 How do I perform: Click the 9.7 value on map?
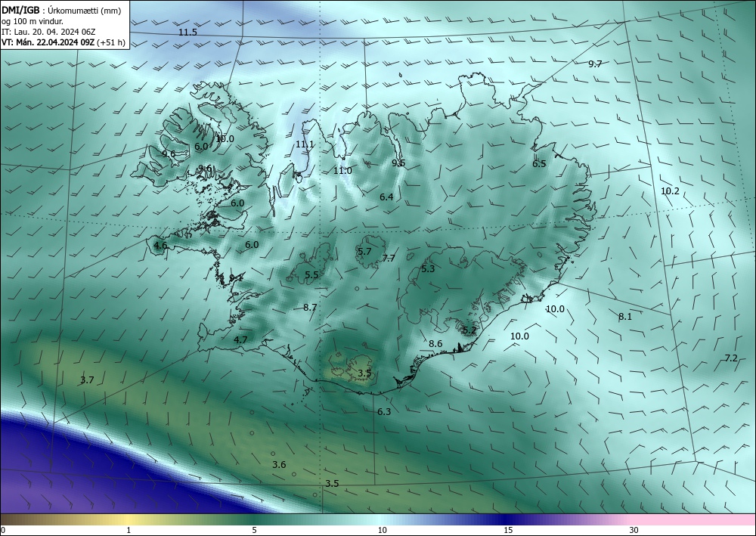point(596,64)
